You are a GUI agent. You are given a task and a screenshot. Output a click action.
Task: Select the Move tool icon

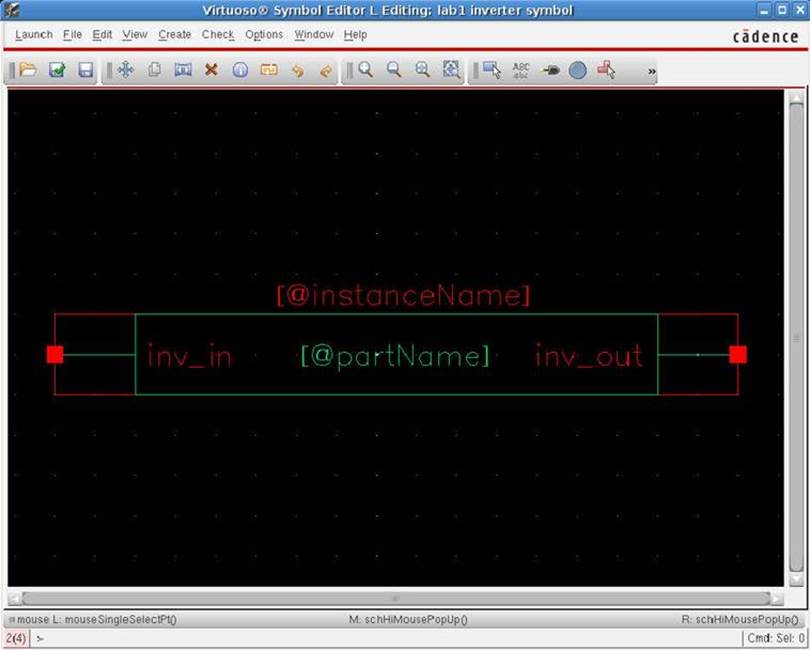[x=125, y=70]
